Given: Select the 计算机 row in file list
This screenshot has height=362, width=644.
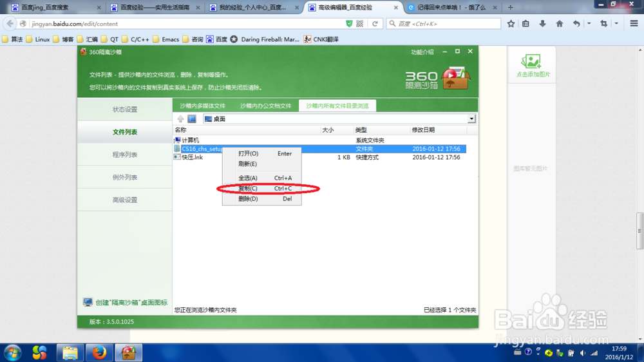Looking at the screenshot, I should coord(319,140).
